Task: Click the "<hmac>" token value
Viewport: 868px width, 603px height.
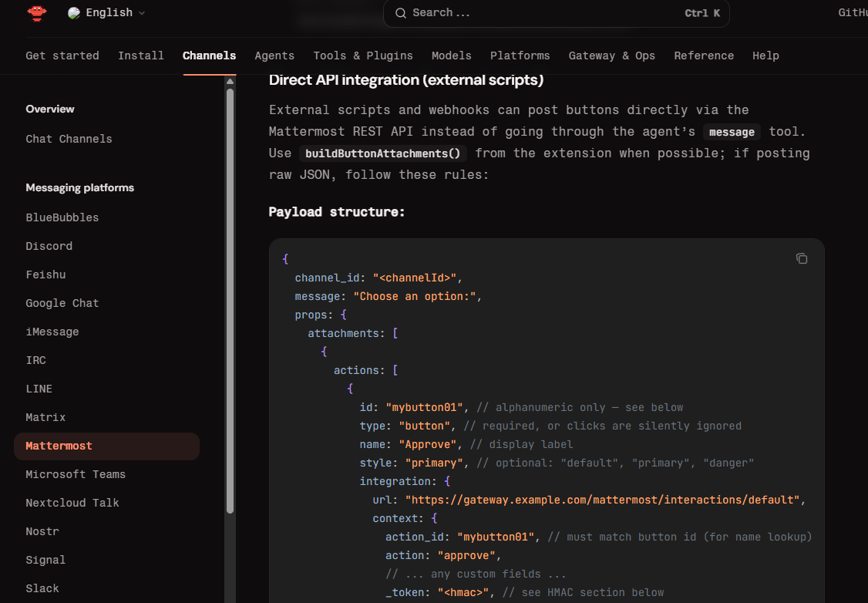Action: [463, 592]
